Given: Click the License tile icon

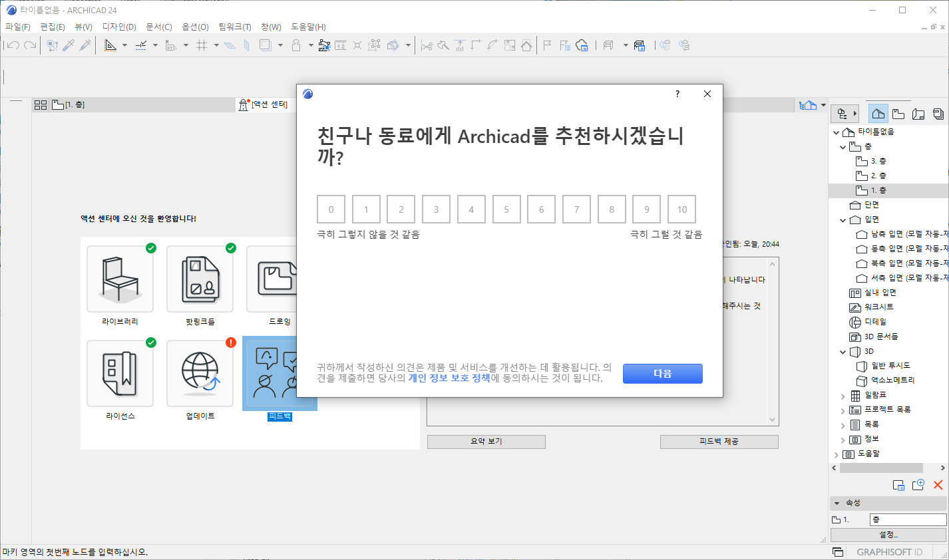Looking at the screenshot, I should [x=120, y=373].
